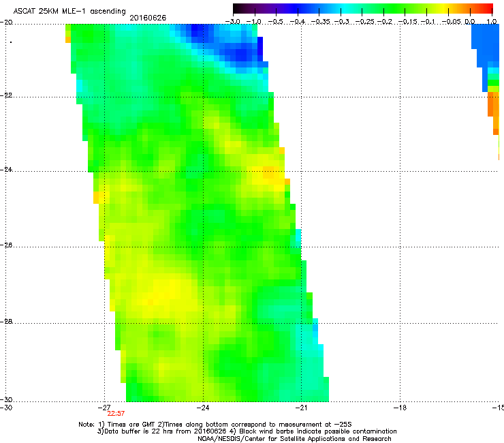This screenshot has height=443, width=504.
Task: Select the -0.1 color scale label
Action: click(428, 22)
